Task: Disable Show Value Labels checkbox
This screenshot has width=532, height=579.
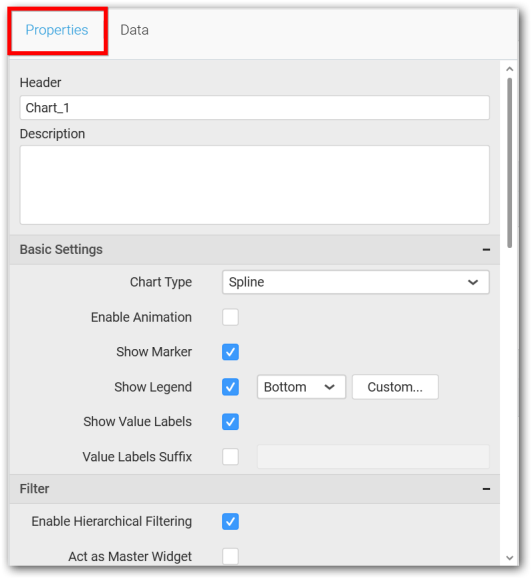Action: [x=230, y=422]
